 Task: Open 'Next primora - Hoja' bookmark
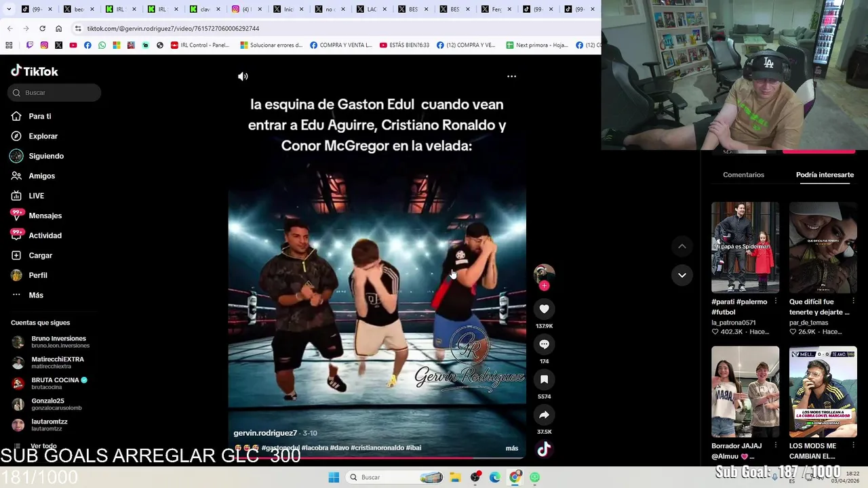(537, 45)
